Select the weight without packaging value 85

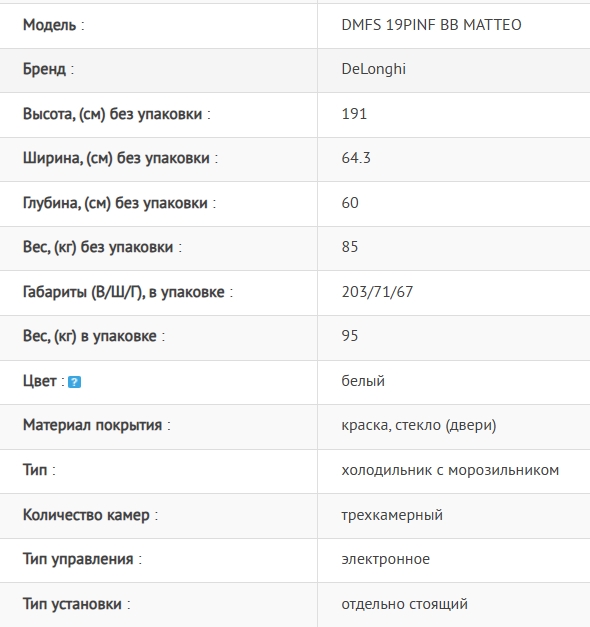click(x=350, y=247)
